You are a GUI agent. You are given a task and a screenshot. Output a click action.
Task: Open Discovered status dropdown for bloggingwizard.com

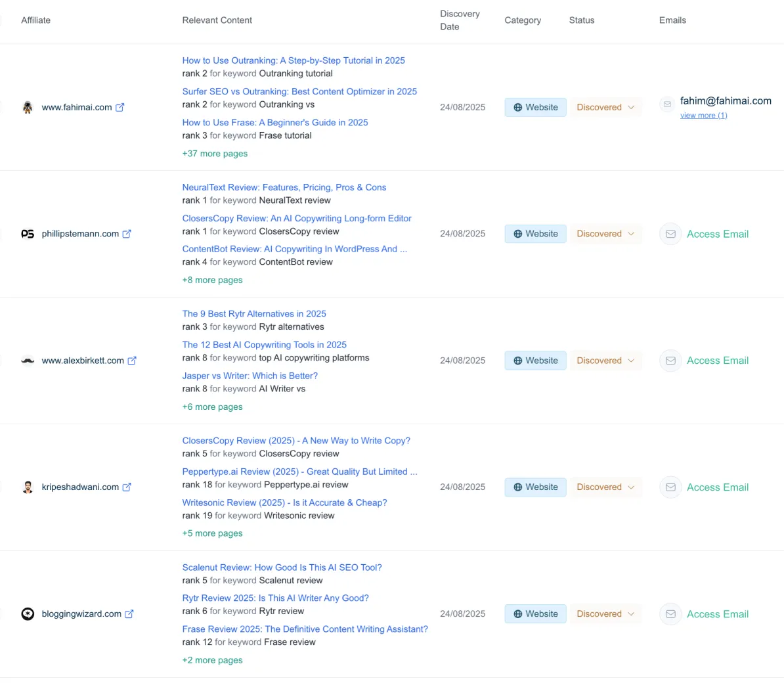click(x=605, y=613)
